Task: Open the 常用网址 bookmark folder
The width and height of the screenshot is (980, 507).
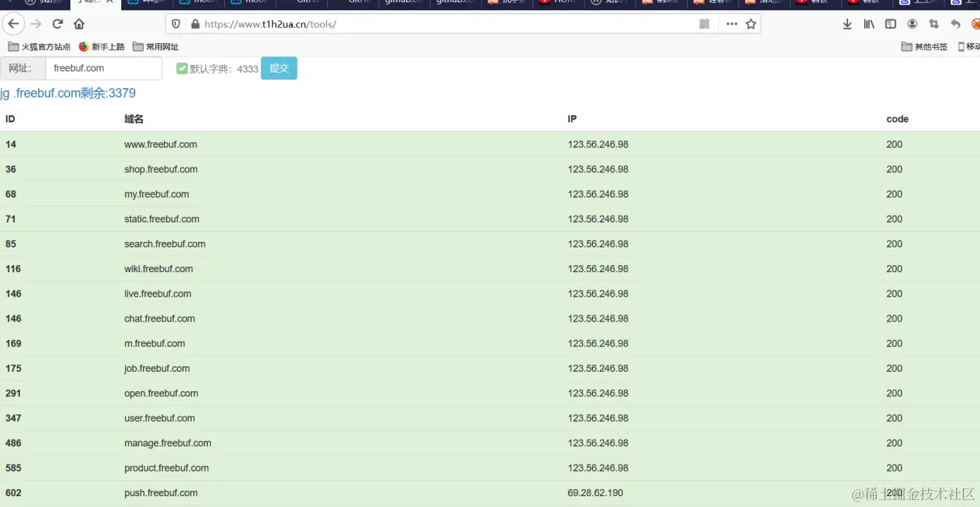Action: 155,46
